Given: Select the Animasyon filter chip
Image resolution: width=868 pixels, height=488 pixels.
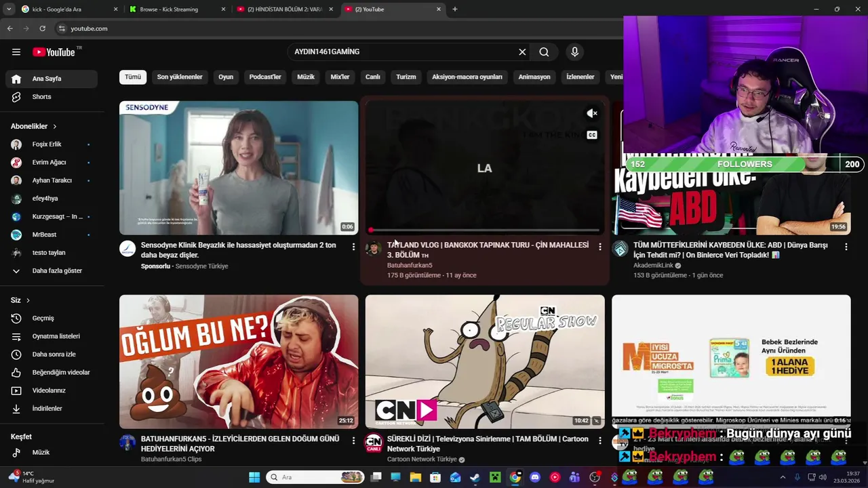Looking at the screenshot, I should pyautogui.click(x=534, y=77).
